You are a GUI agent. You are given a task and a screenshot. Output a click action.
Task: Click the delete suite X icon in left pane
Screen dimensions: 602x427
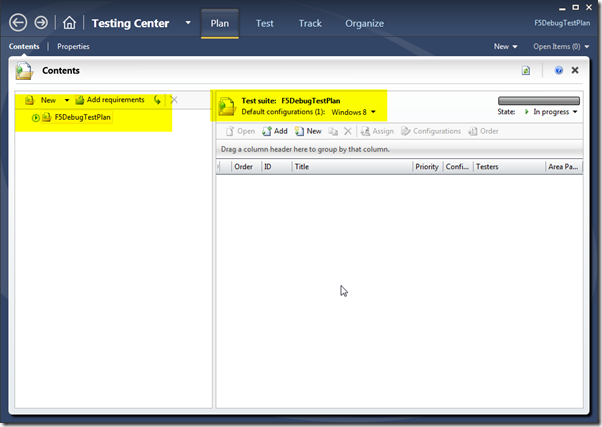pos(174,100)
